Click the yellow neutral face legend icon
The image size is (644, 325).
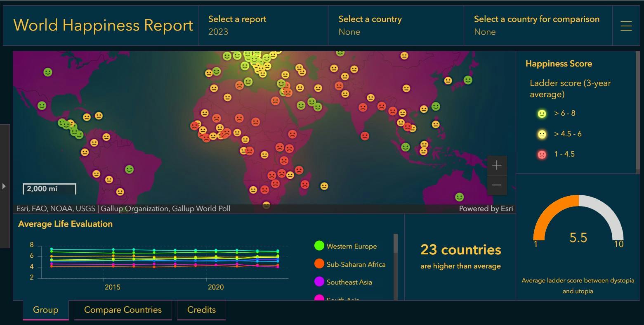click(542, 134)
